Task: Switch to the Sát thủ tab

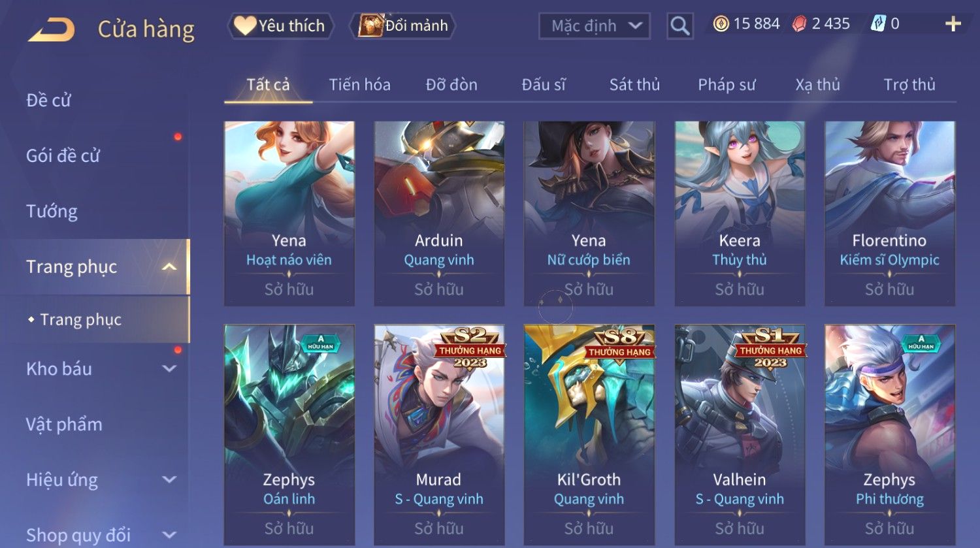Action: click(634, 84)
